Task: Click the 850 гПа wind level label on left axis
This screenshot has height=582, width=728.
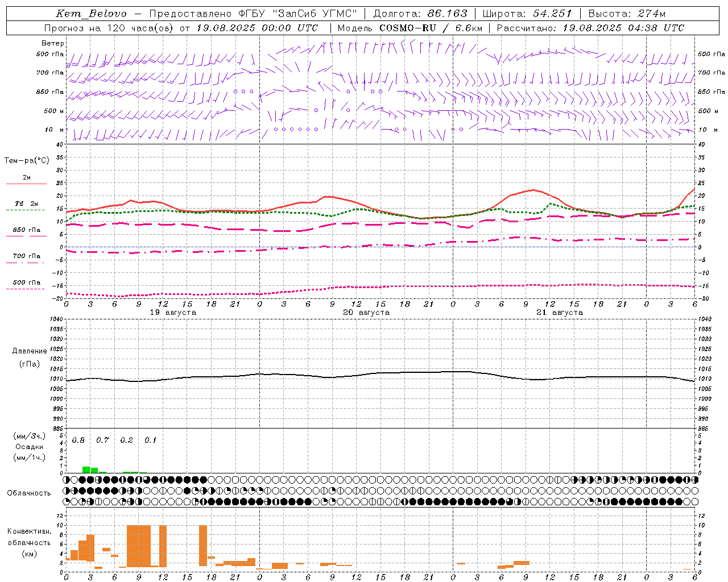Action: [50, 92]
